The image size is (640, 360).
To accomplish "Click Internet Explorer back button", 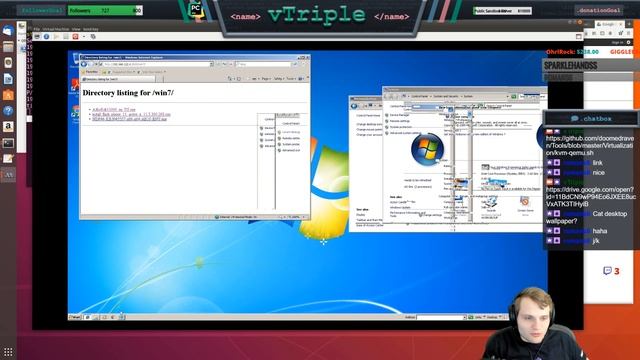I will click(x=84, y=64).
